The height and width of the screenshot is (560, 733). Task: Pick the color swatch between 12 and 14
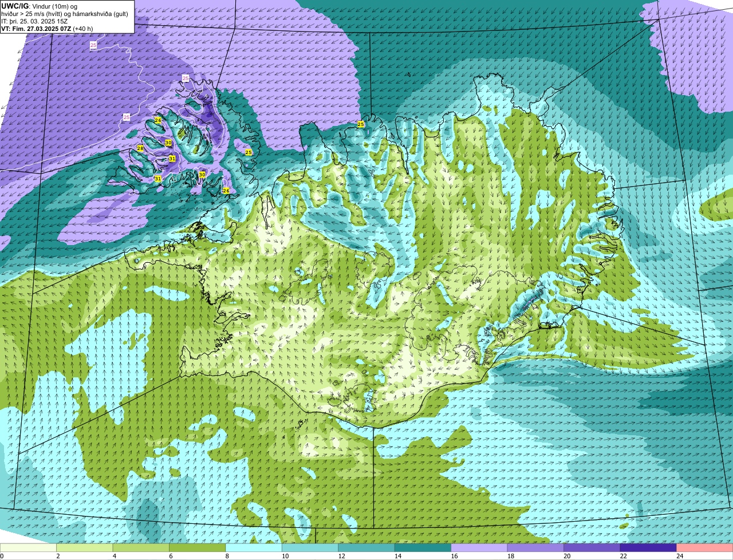coord(366,547)
